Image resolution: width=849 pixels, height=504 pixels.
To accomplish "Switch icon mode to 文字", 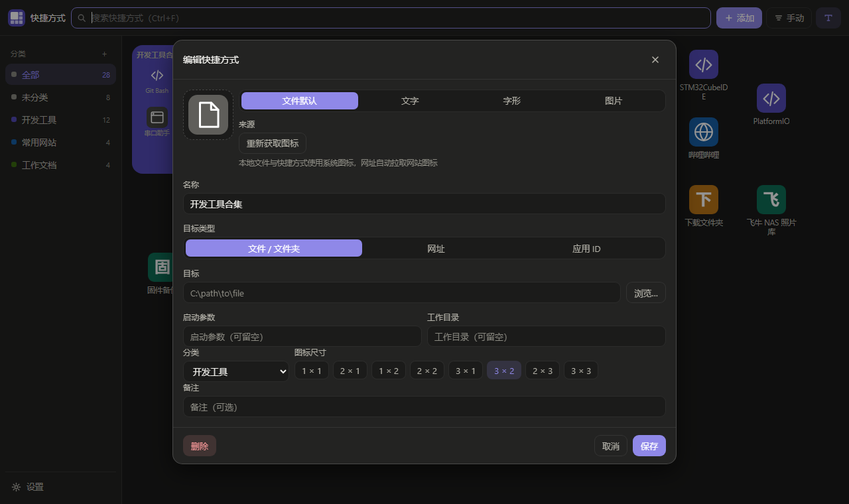I will 410,101.
